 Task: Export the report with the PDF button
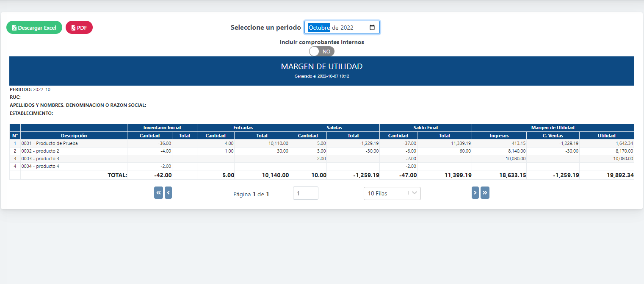pos(79,28)
